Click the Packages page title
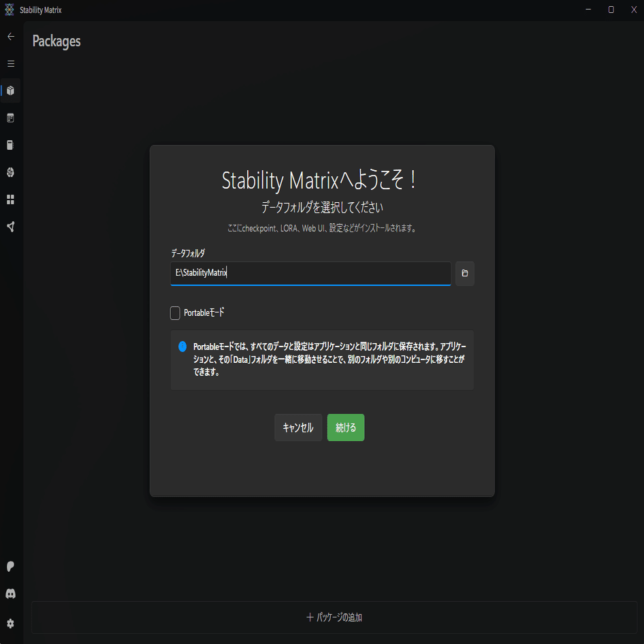 click(57, 42)
